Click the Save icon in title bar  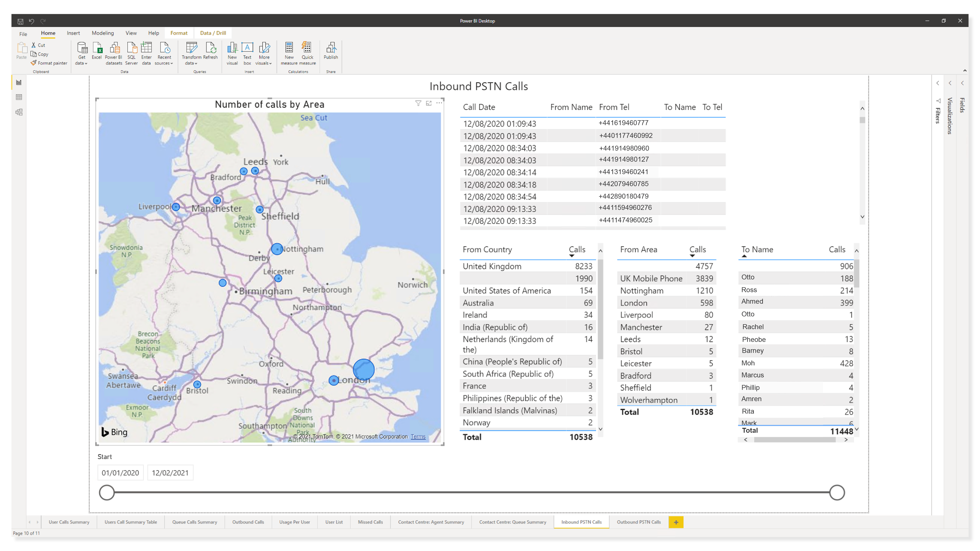click(x=21, y=21)
